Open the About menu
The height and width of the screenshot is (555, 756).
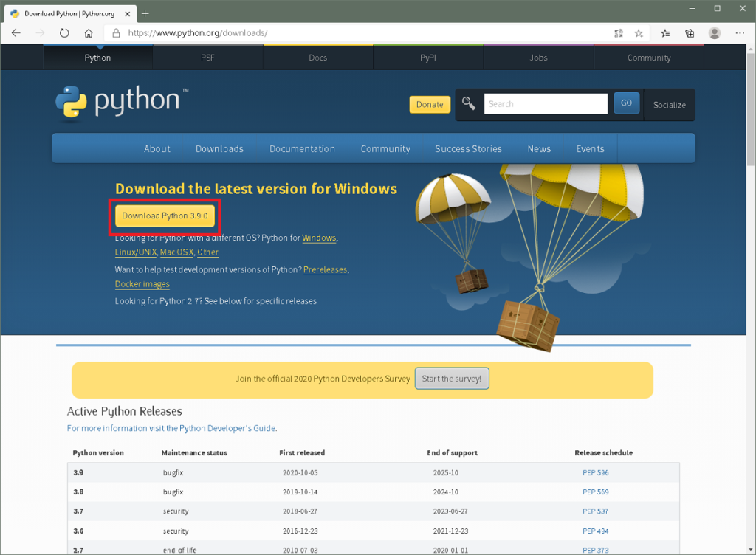pyautogui.click(x=157, y=149)
